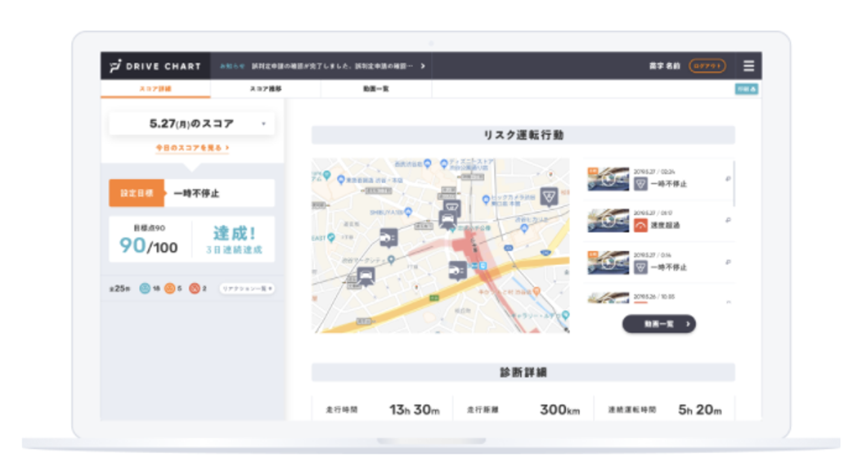Click the Disney Store pin on the map
The height and width of the screenshot is (473, 868).
(444, 163)
